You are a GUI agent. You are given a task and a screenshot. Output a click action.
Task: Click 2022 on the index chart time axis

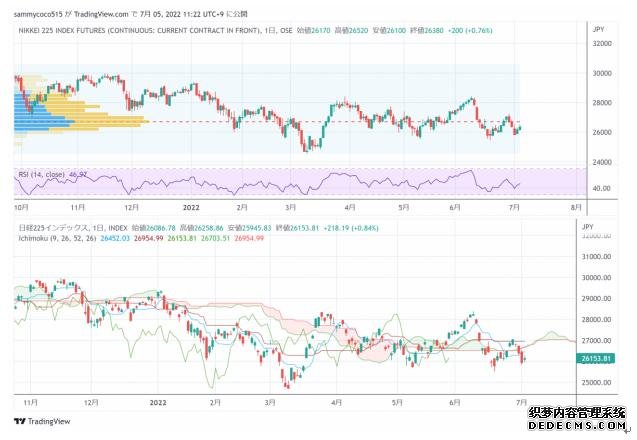158,403
